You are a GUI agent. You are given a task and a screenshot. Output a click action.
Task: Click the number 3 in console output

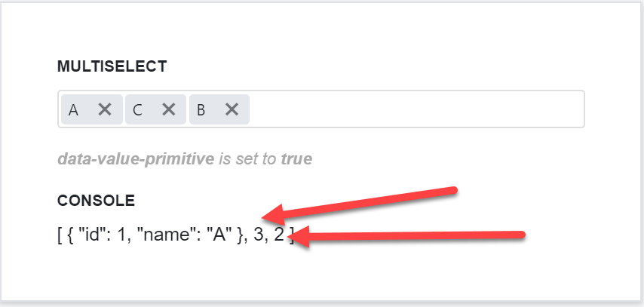[x=259, y=236]
